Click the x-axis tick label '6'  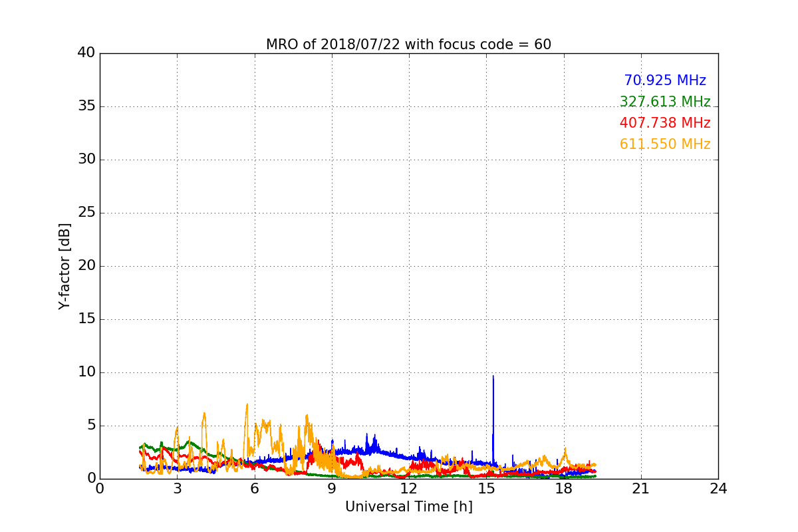(x=254, y=489)
